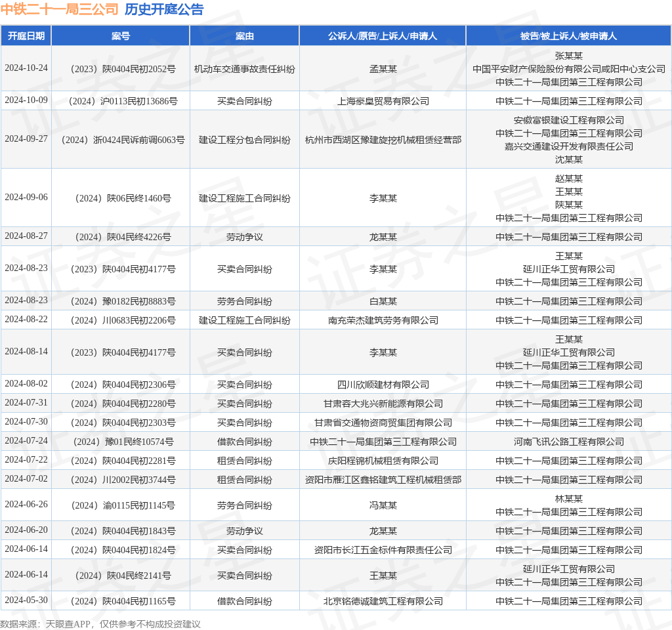Select the date cell 2024-07-31
Viewport: 672px width, 630px height.
26,402
